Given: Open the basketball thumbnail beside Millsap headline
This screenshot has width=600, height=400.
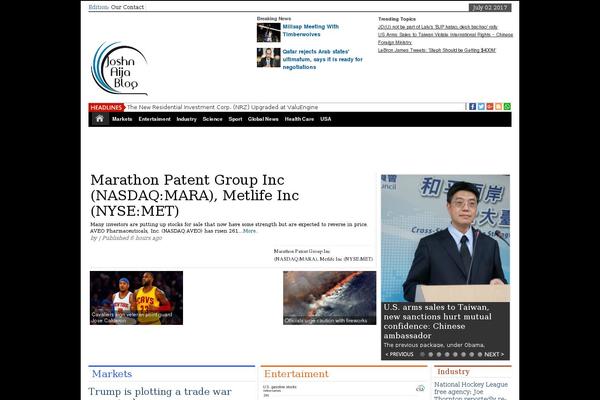Looking at the screenshot, I should click(269, 33).
